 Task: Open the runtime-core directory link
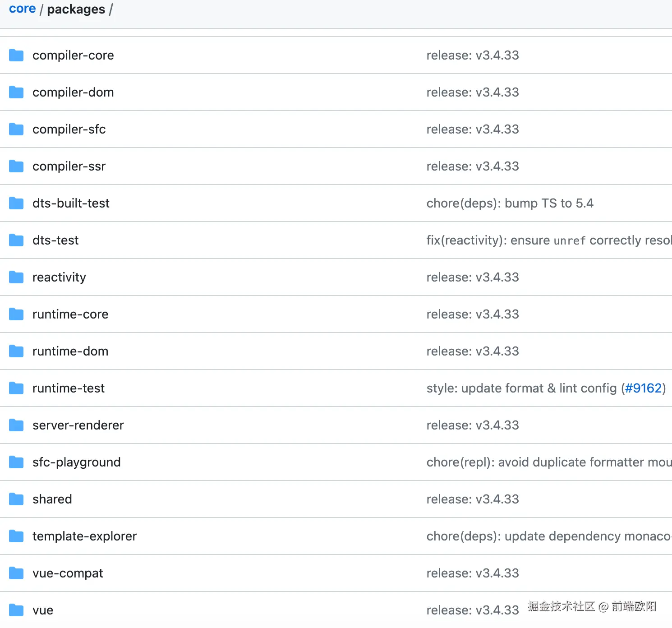coord(70,314)
